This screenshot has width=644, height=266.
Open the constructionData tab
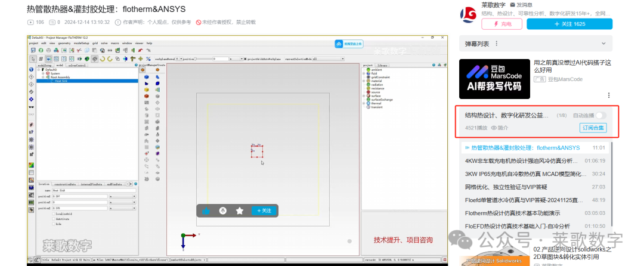(x=65, y=184)
